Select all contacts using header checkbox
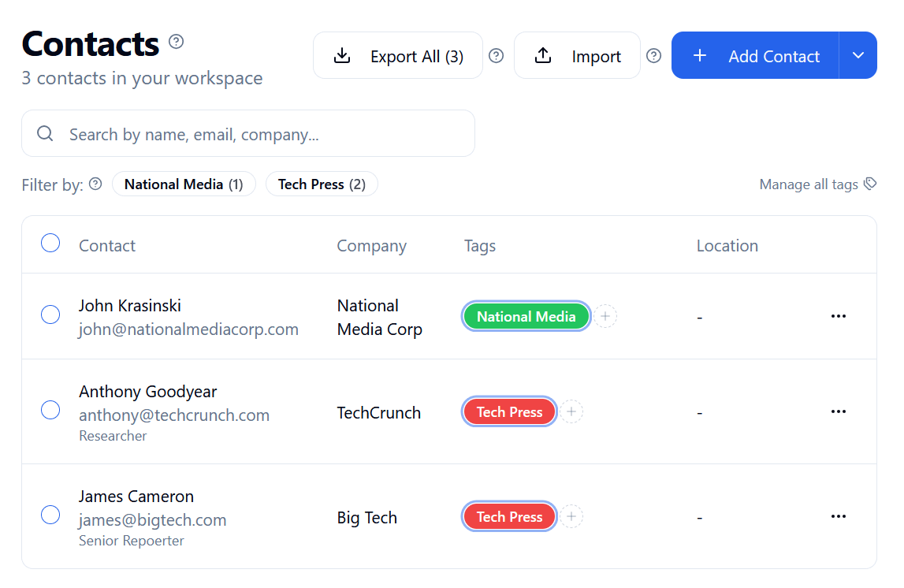 coord(50,243)
